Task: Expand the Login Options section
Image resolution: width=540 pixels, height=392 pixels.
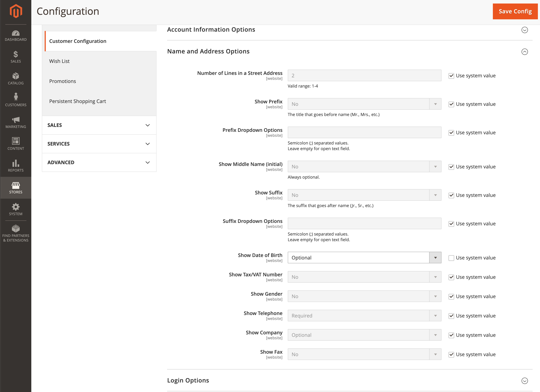Action: pos(525,381)
